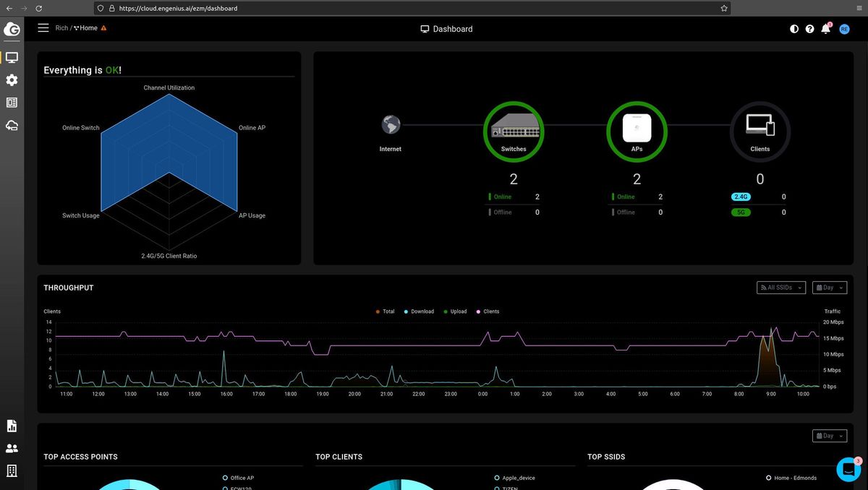Open the hamburger navigation menu
Viewport: 868px width, 490px height.
click(x=43, y=28)
